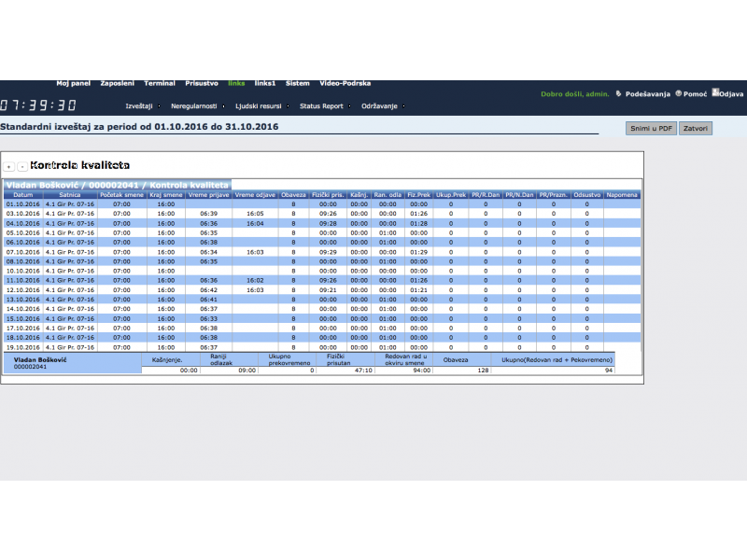This screenshot has height=560, width=747.
Task: Click the Snimi u PDF button
Action: coord(651,128)
